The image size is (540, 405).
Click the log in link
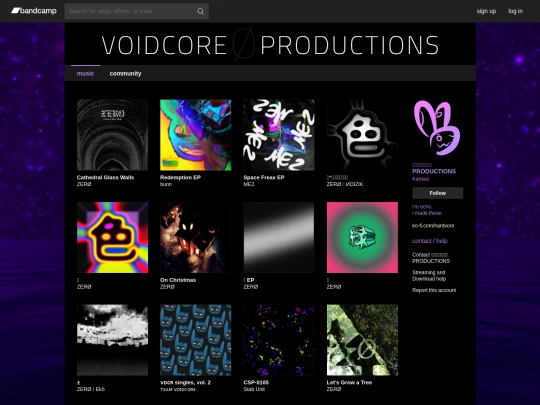pos(516,11)
